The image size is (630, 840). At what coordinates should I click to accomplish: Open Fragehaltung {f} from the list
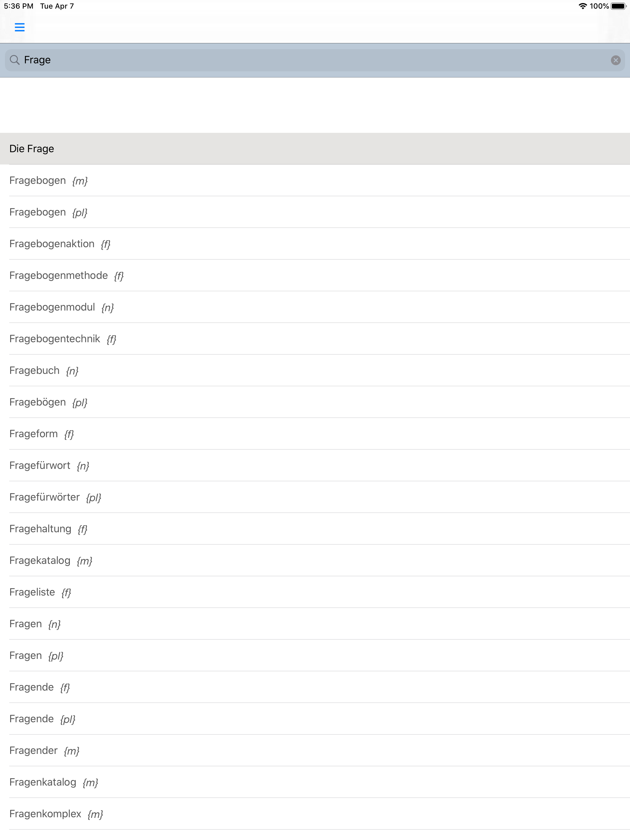tap(48, 529)
